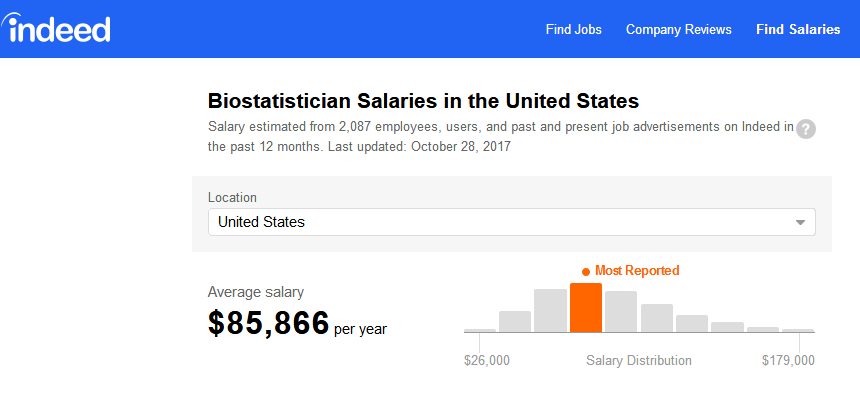860x402 pixels.
Task: Expand the Location dropdown arrow
Action: tap(800, 222)
